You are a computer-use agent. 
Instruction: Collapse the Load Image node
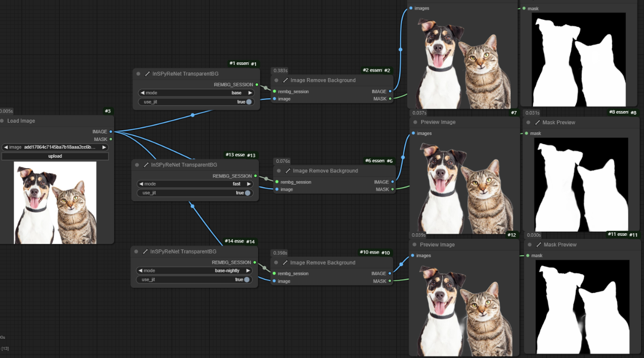[x=2, y=121]
